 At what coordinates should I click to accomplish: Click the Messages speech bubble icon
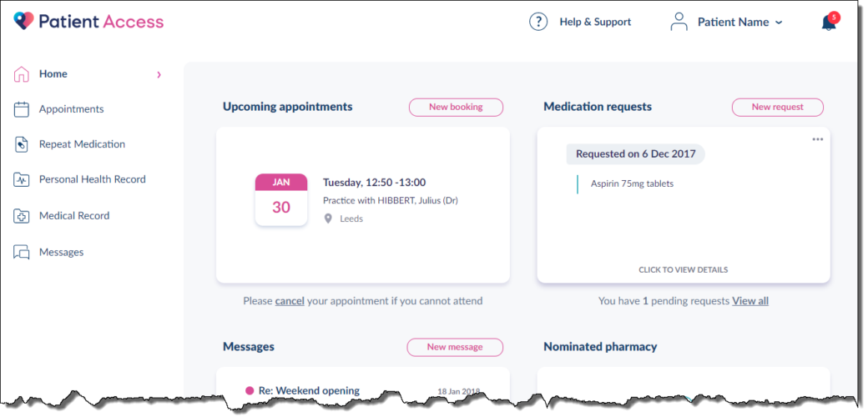pos(21,252)
